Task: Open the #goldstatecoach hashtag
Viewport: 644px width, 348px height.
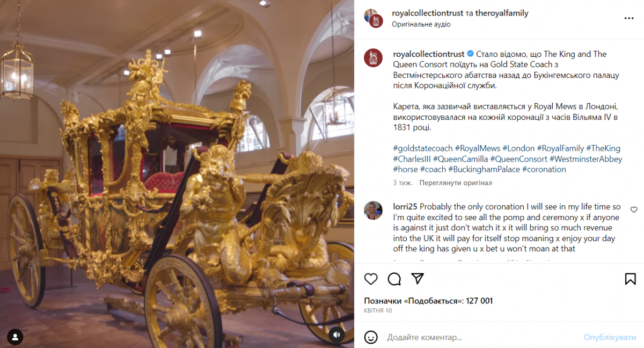Action: (x=422, y=148)
